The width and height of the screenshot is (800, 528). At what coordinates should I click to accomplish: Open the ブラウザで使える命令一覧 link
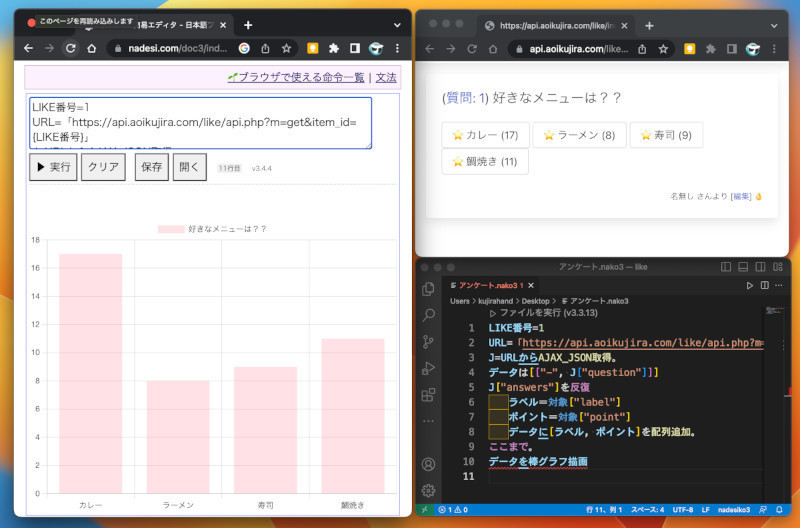coord(296,78)
